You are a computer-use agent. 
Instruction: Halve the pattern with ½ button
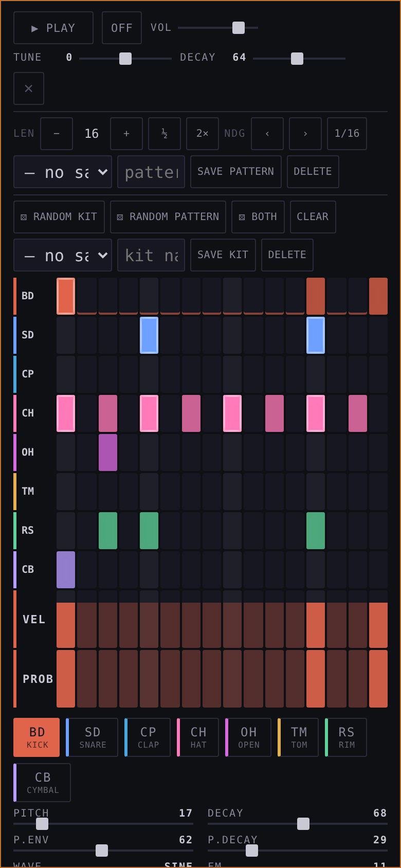(165, 134)
